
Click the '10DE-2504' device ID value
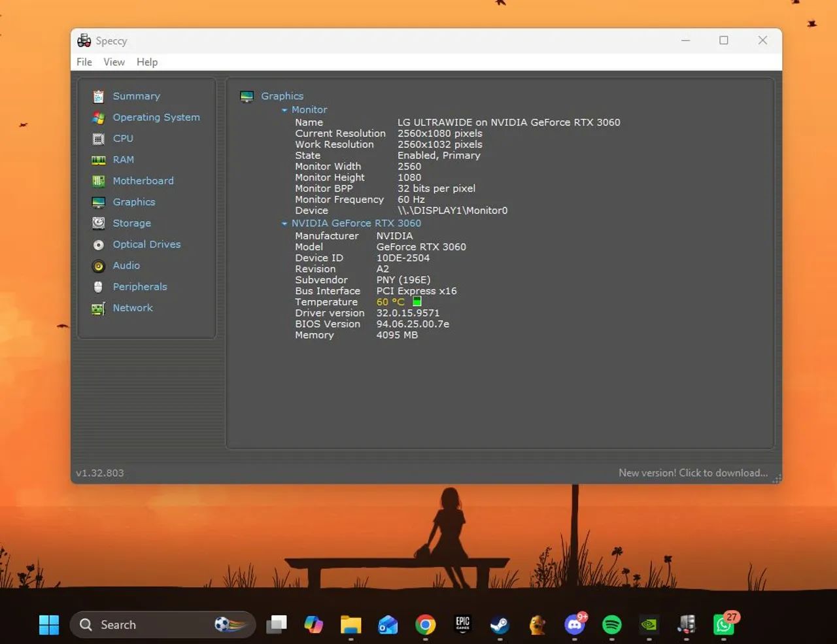403,258
